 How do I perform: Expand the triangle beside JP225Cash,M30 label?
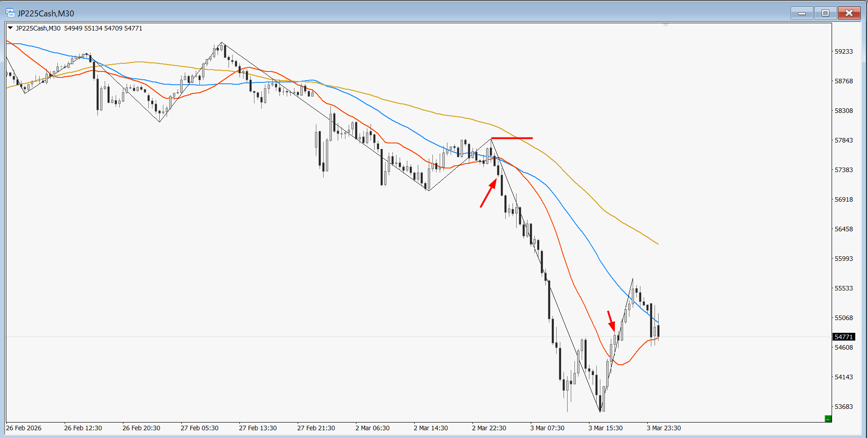tap(10, 28)
